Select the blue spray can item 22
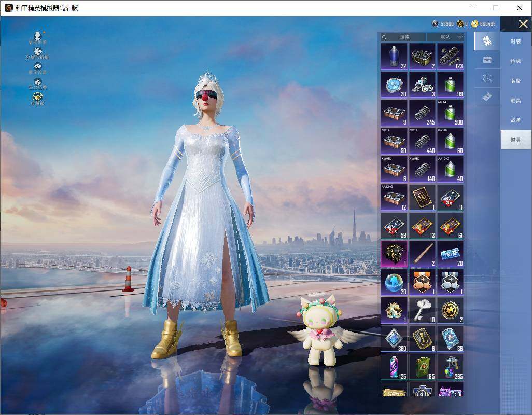Screen dimensions: 532x415 394,57
